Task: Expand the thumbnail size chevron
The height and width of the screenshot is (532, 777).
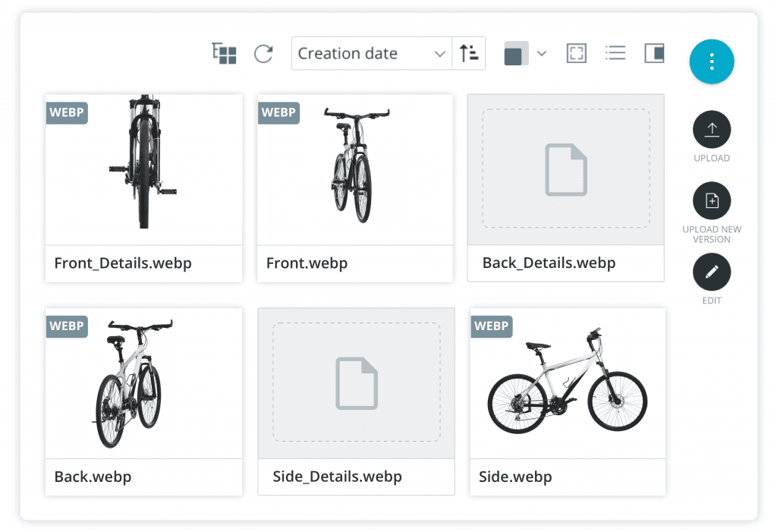Action: click(x=541, y=54)
